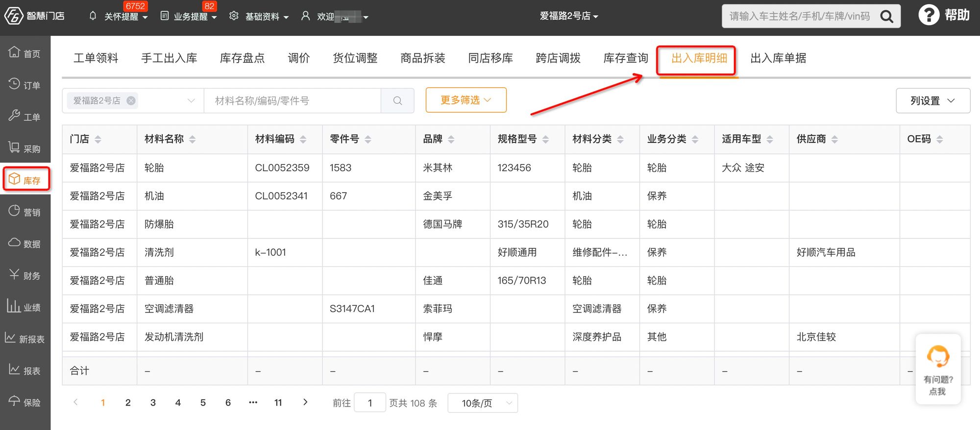Sort by 门店 column
Viewport: 980px width, 430px height.
[x=98, y=139]
